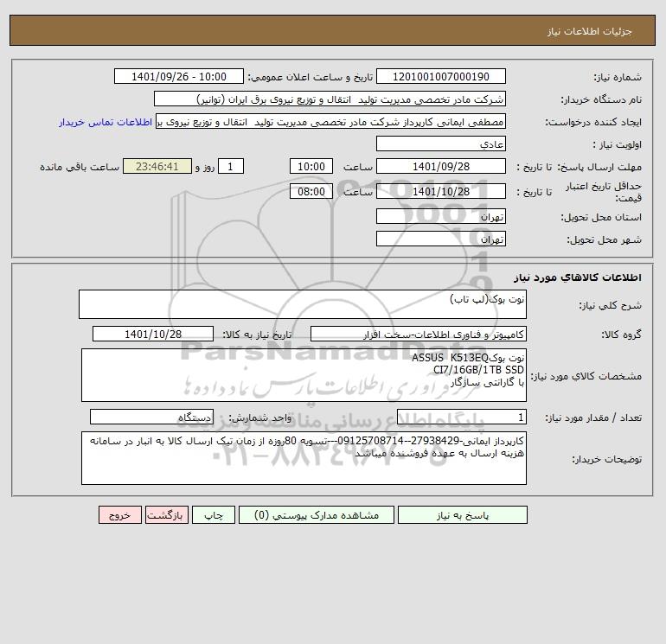The width and height of the screenshot is (666, 644).
Task: Click the unit field دستگاه
Action: tap(151, 417)
